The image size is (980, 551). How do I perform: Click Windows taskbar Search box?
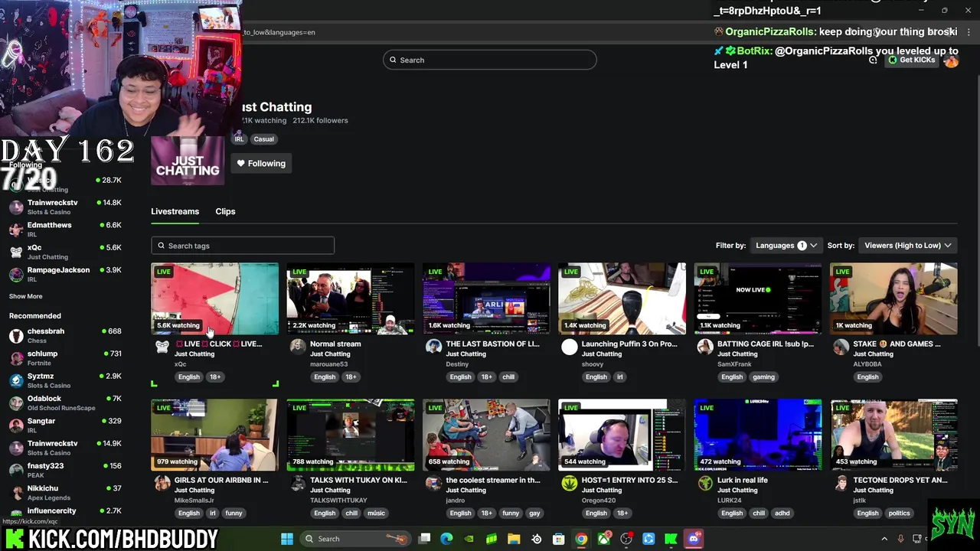coord(355,539)
